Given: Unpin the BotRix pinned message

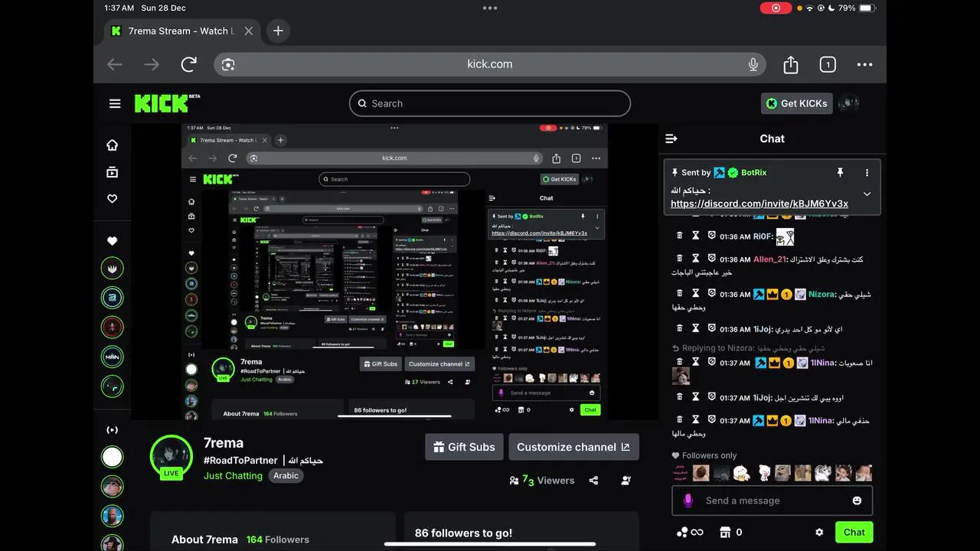Looking at the screenshot, I should click(840, 173).
